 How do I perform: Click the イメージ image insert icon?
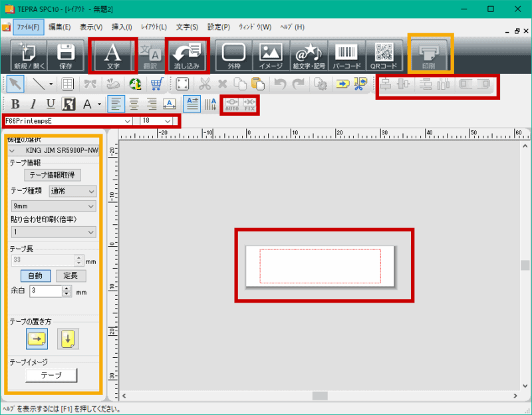click(x=271, y=55)
